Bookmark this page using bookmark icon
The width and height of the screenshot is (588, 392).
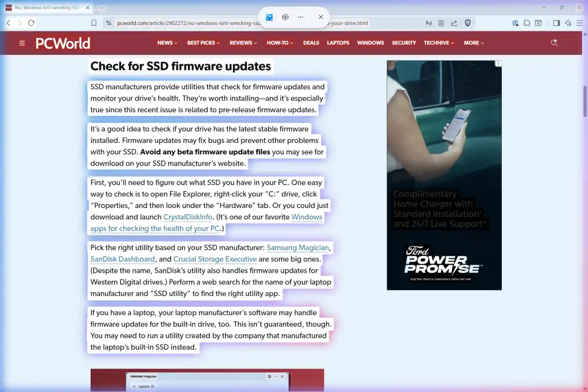click(x=94, y=23)
